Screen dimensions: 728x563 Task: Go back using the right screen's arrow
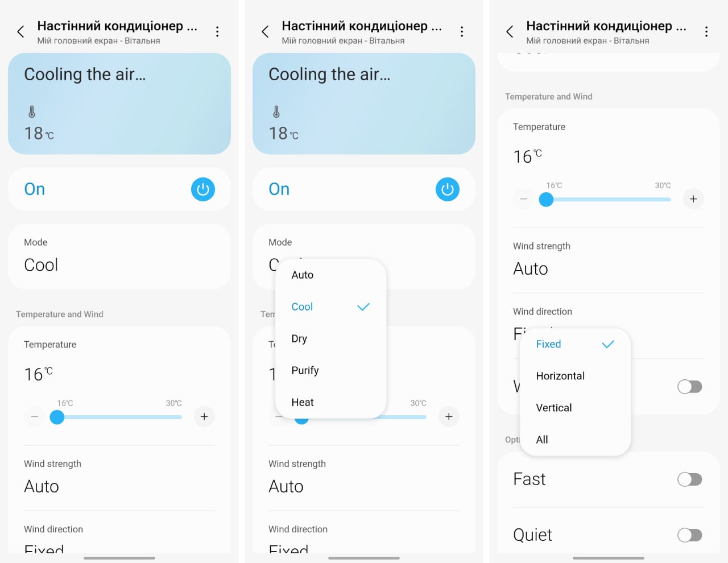coord(510,32)
